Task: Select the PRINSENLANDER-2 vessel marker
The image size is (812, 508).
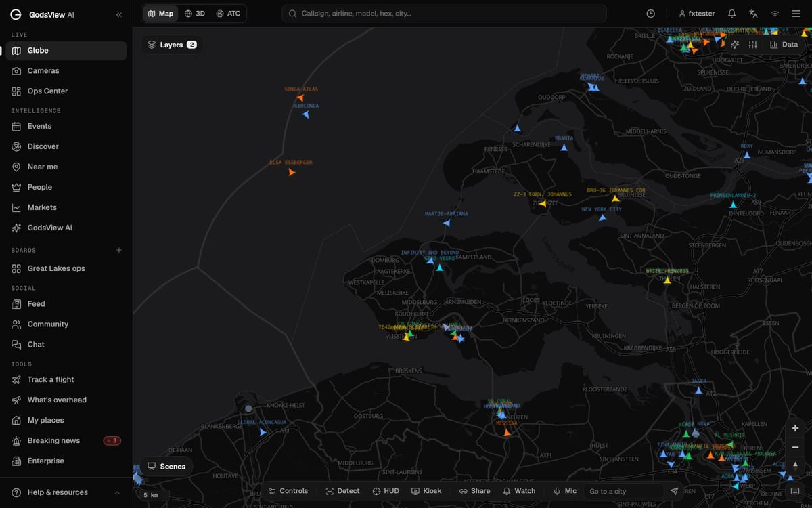Action: pos(733,204)
